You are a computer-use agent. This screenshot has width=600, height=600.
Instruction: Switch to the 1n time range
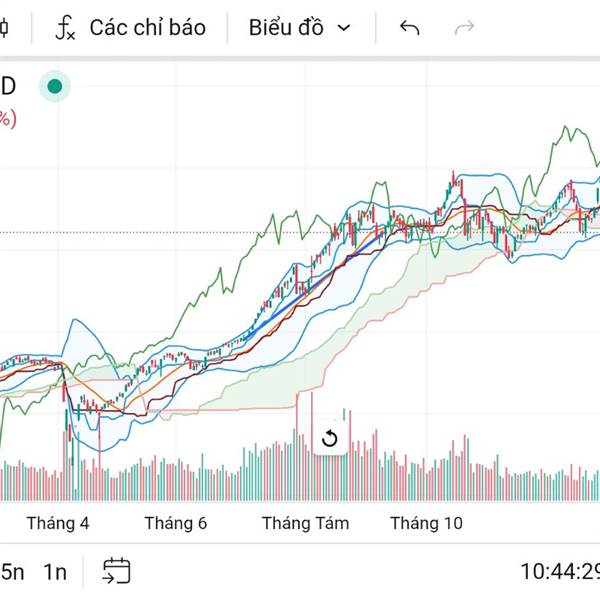click(x=55, y=572)
